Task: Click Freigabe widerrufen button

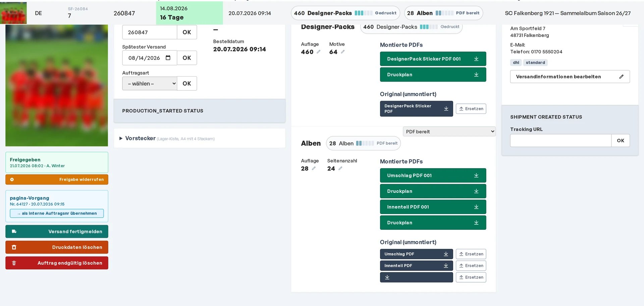Action: 57,179
